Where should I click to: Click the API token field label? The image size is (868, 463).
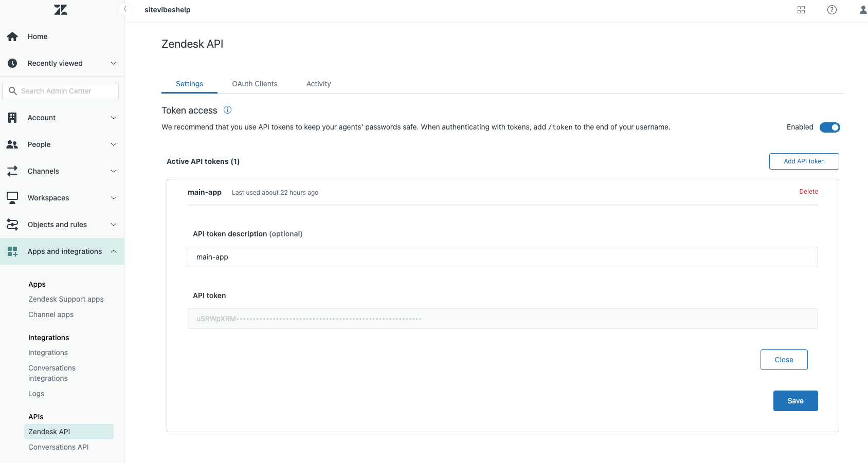(209, 295)
